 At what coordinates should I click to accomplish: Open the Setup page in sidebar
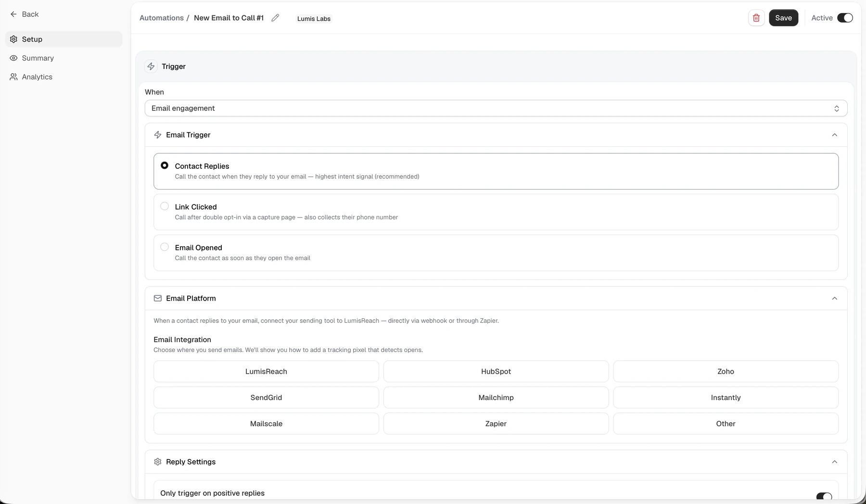[64, 39]
